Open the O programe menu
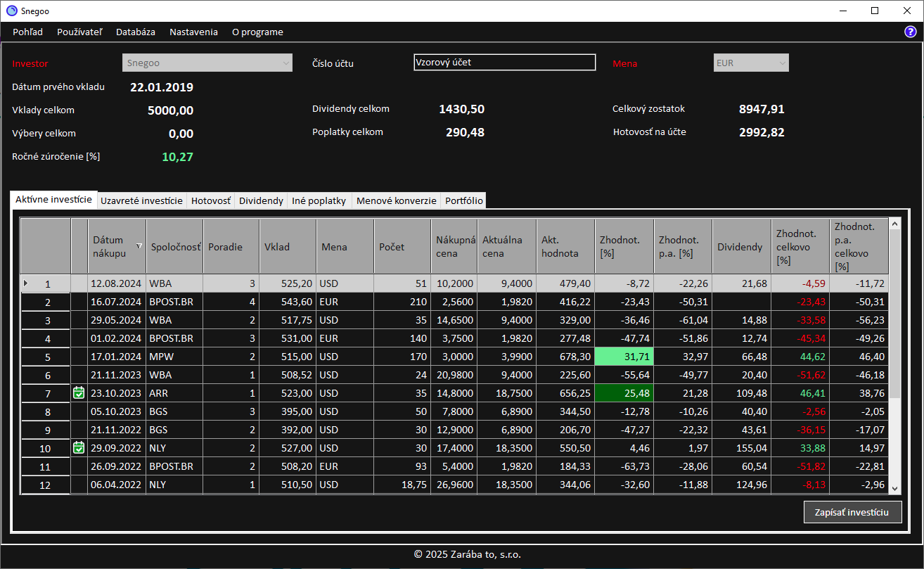Screen dimensions: 924x569 point(257,32)
